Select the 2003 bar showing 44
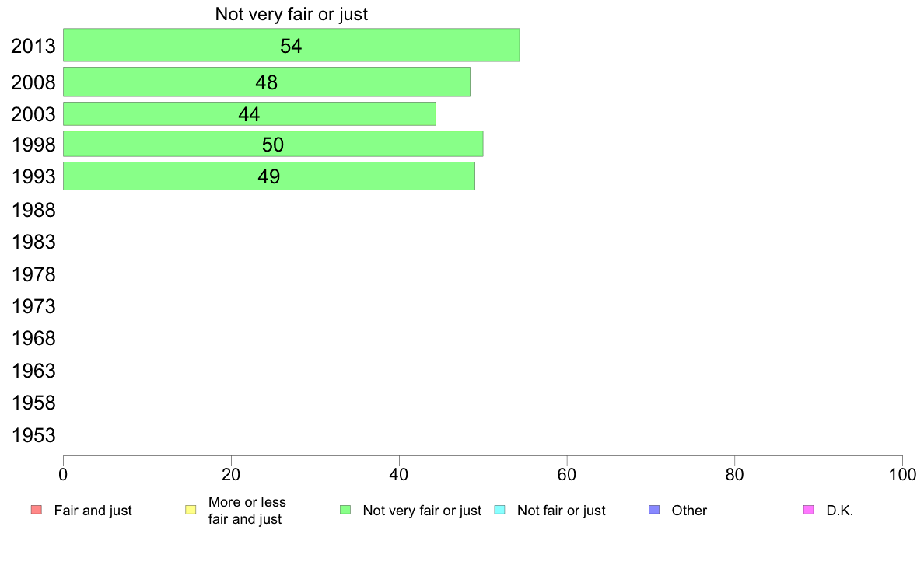Viewport: 924px width, 572px height. click(249, 113)
